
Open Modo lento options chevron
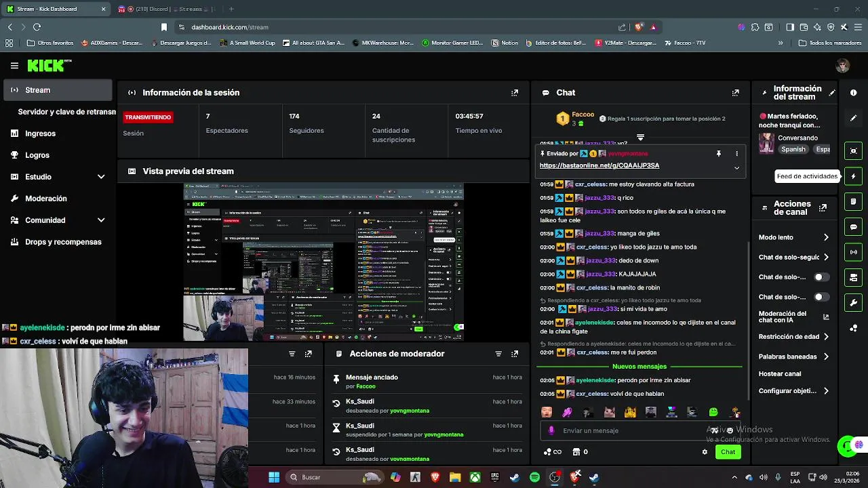(826, 237)
